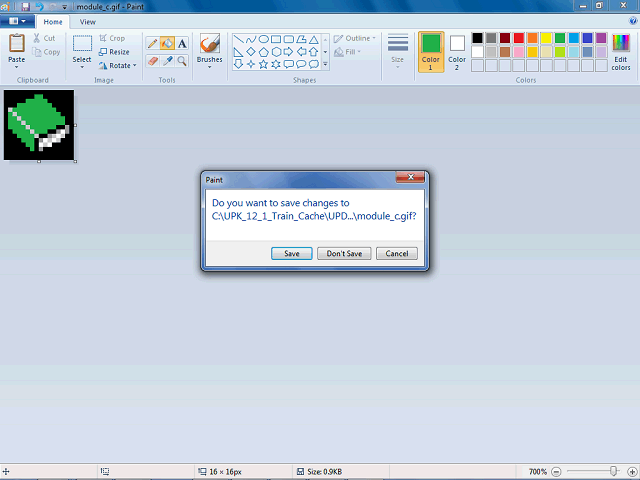Choose the Pentagon shape
Image resolution: width=640 pixels, height=480 pixels.
[x=264, y=51]
